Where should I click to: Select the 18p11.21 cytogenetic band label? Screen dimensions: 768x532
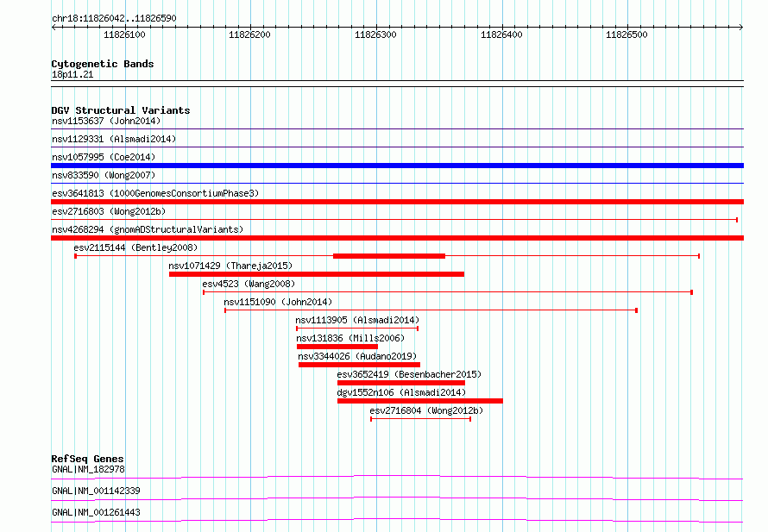pos(72,74)
